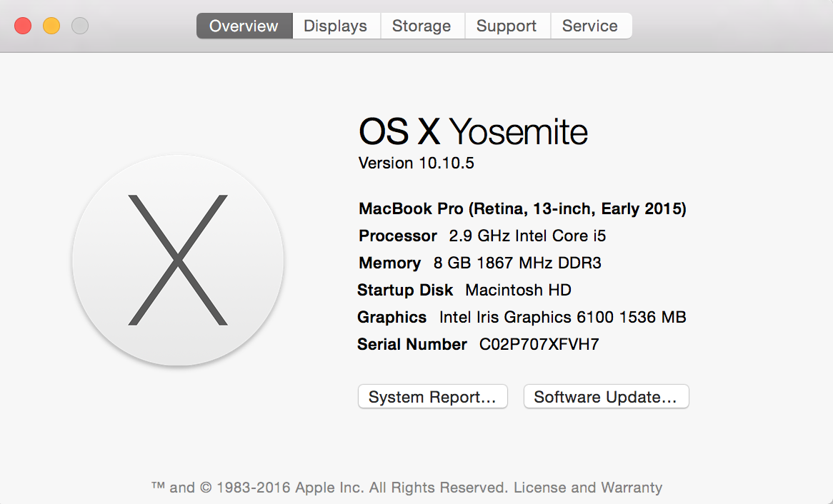The image size is (833, 504).
Task: Click the OS X Yosemite title
Action: pos(473,132)
